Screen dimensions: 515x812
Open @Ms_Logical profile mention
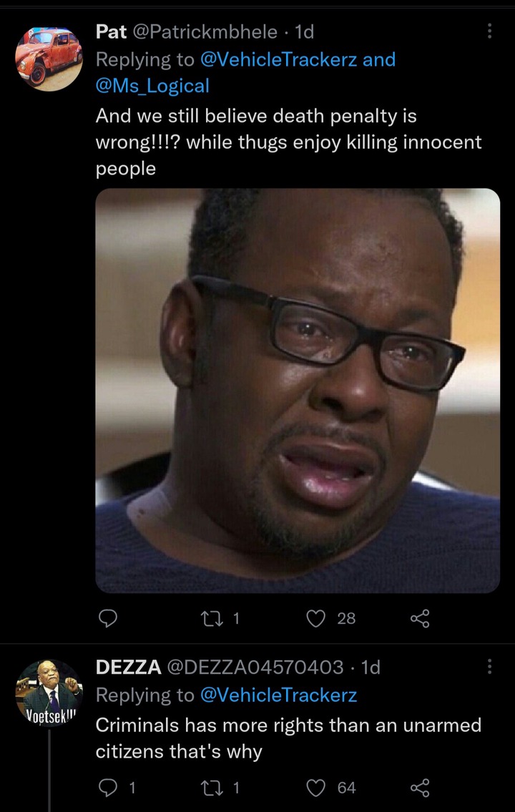click(152, 86)
